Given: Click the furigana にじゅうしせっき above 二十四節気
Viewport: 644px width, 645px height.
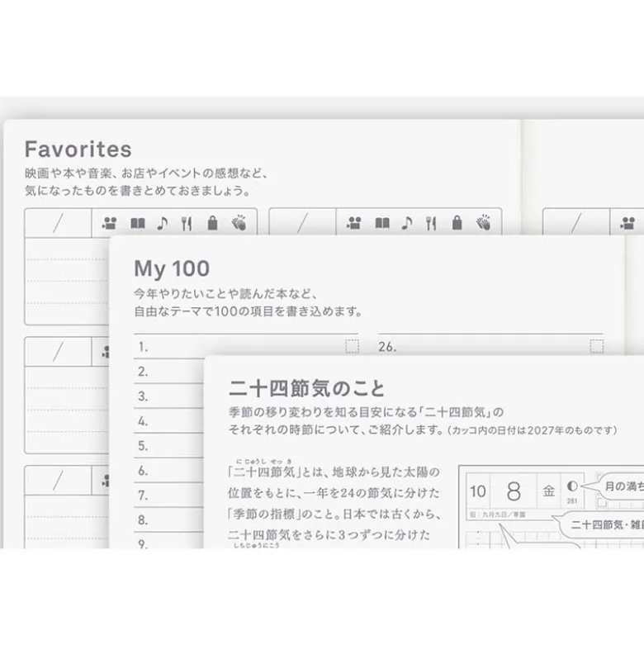Looking at the screenshot, I should coord(264,462).
